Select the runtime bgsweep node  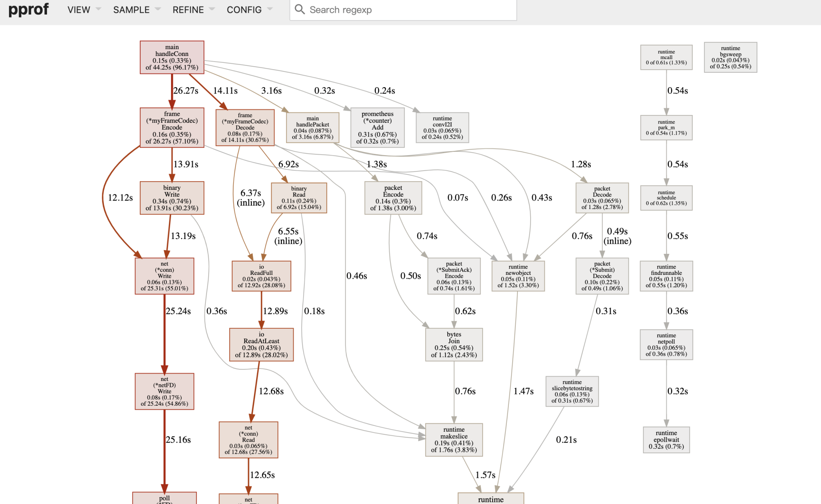click(x=730, y=57)
